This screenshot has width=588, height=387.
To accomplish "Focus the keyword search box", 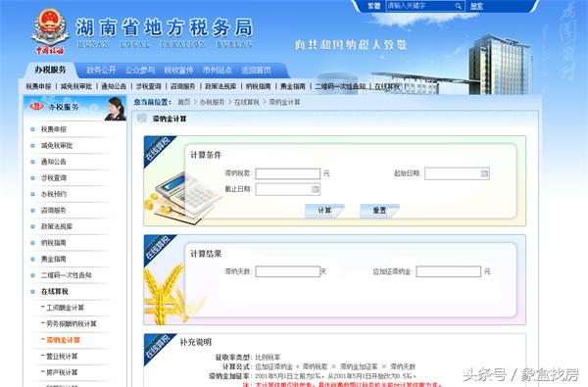I will point(420,6).
